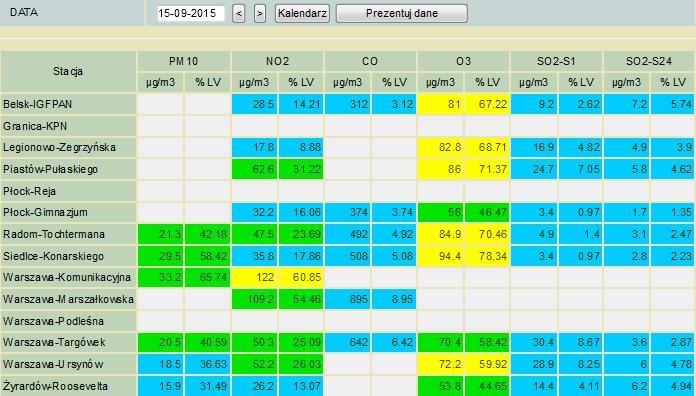Select the CO column header
The image size is (696, 396).
tap(370, 61)
